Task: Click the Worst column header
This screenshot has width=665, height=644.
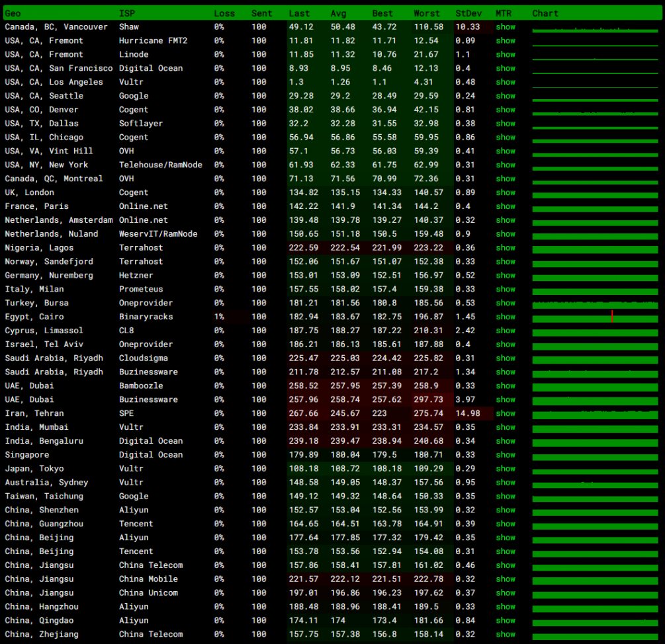Action: [426, 13]
